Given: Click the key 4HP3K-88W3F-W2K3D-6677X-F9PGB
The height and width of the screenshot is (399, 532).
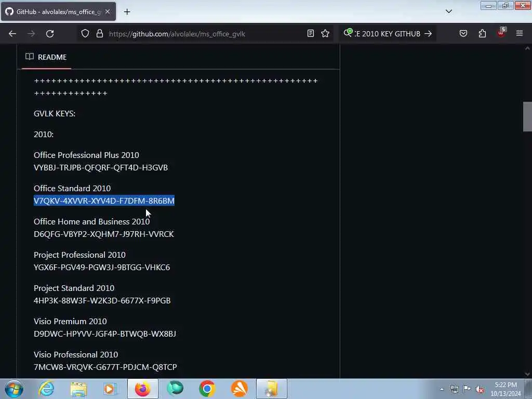Looking at the screenshot, I should pyautogui.click(x=102, y=301).
